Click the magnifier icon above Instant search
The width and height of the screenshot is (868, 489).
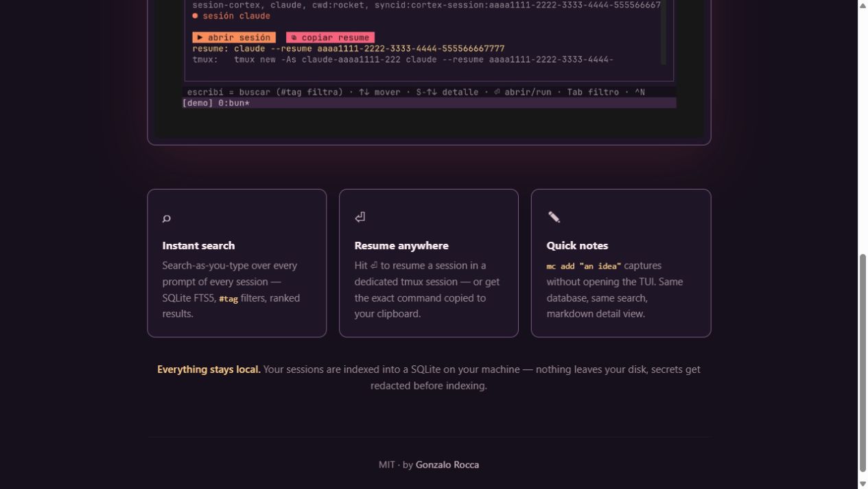(166, 218)
